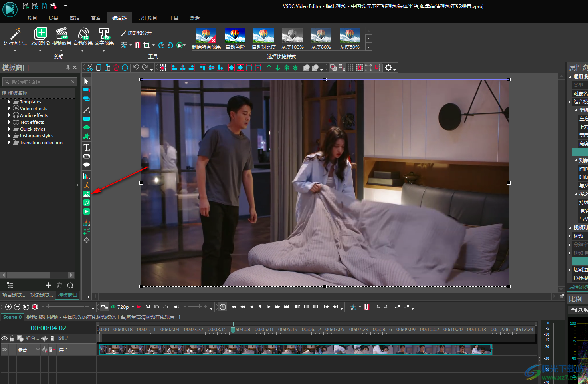Click the Cut and Split tool
The height and width of the screenshot is (384, 588).
[137, 33]
